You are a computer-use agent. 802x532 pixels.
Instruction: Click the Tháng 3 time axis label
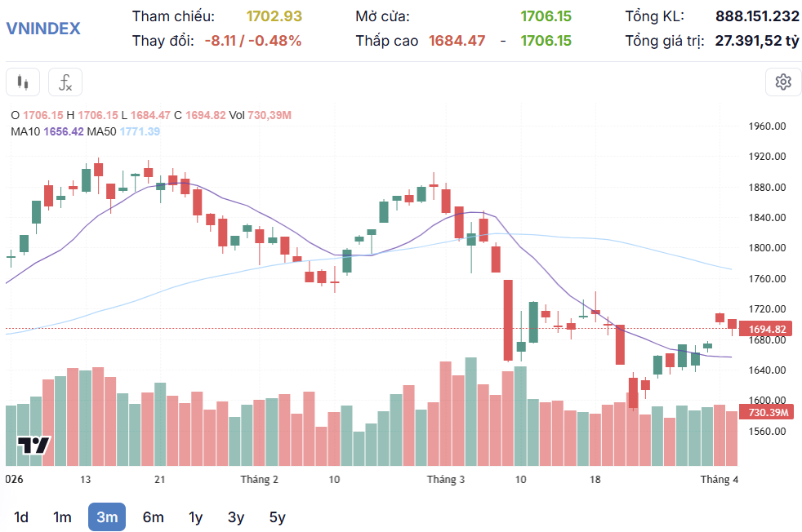click(x=446, y=480)
